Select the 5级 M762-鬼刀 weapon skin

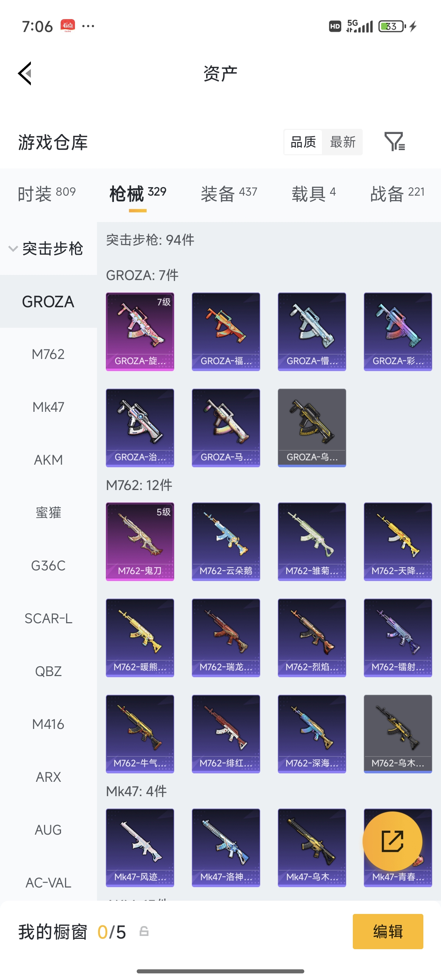(x=140, y=541)
